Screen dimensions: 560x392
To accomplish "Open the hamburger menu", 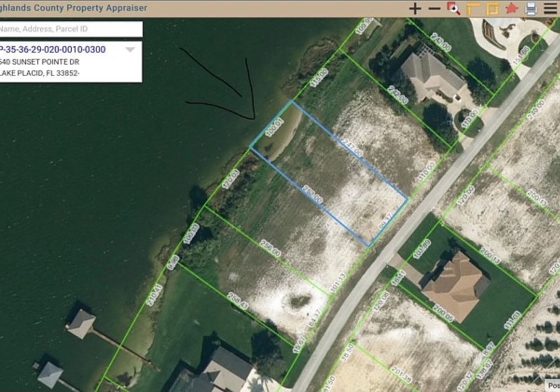I will tap(550, 9).
